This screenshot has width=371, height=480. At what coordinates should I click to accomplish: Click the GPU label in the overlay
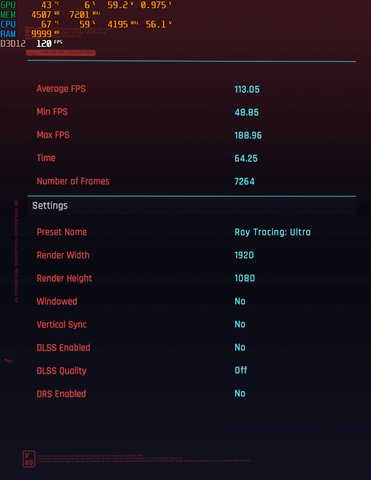[8, 5]
